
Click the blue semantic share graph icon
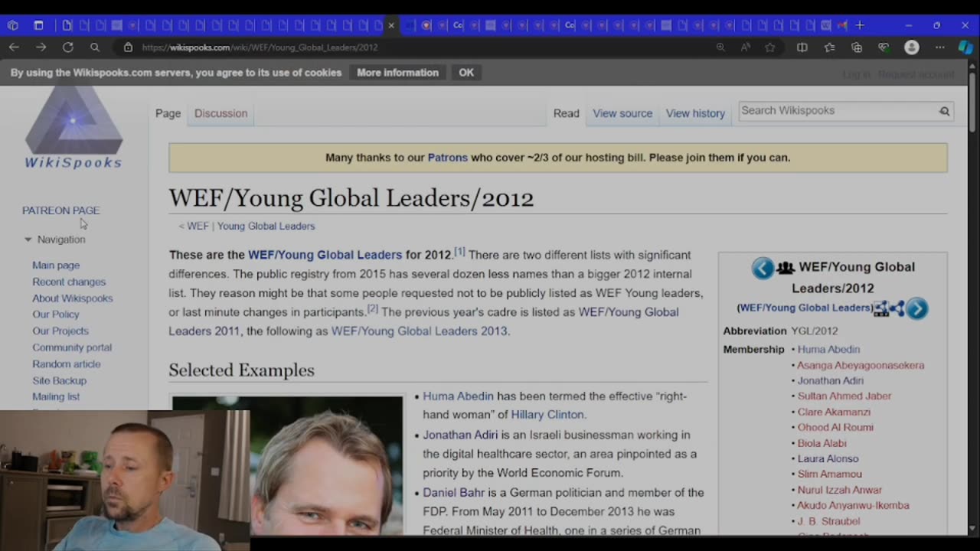[x=898, y=308]
